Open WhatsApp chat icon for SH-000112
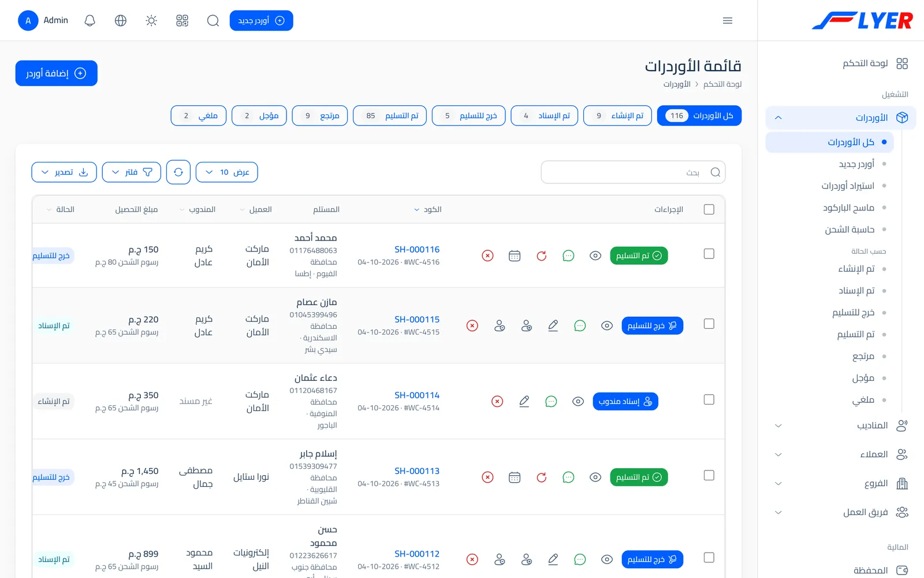 [580, 560]
